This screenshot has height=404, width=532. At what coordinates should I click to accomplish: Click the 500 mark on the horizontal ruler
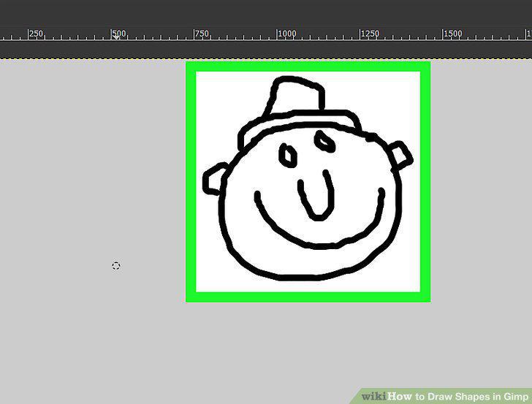(119, 34)
